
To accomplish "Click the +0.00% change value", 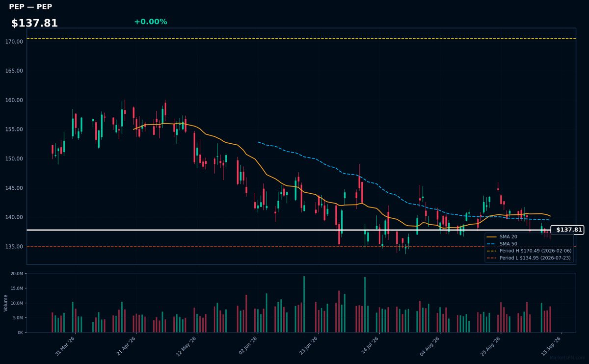I will coord(150,22).
